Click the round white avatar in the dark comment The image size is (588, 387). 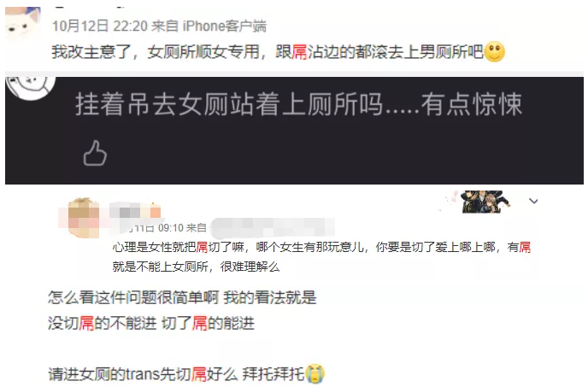(x=31, y=87)
